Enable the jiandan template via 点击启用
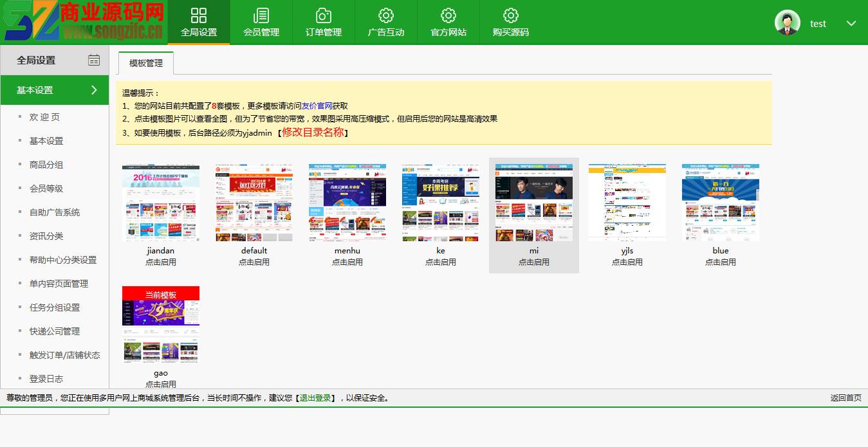Viewport: 868px width, 447px height. 160,262
